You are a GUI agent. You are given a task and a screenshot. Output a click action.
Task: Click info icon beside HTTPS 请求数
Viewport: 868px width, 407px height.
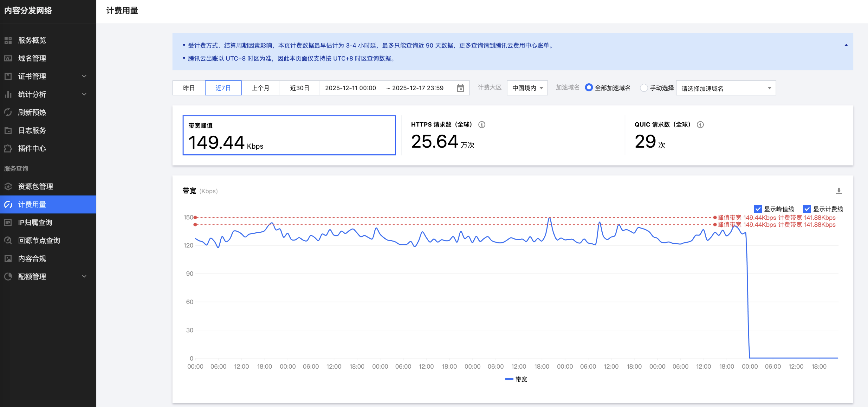click(482, 125)
